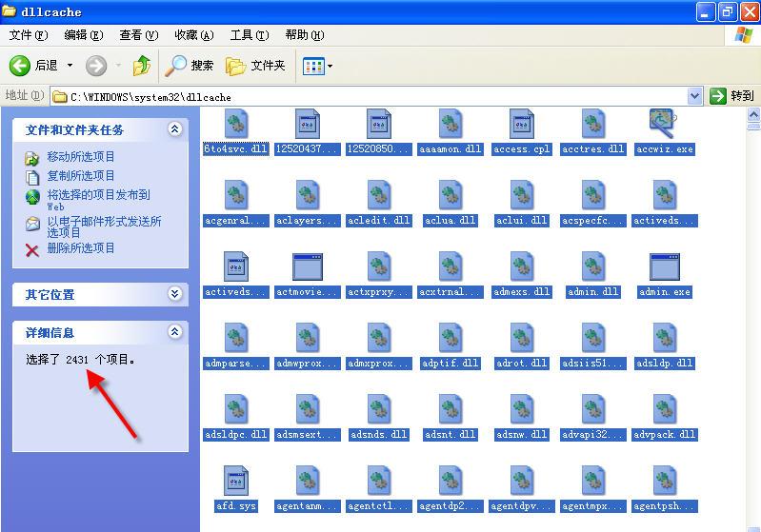This screenshot has width=761, height=532.
Task: Click the adsiis51 file name label
Action: [593, 364]
